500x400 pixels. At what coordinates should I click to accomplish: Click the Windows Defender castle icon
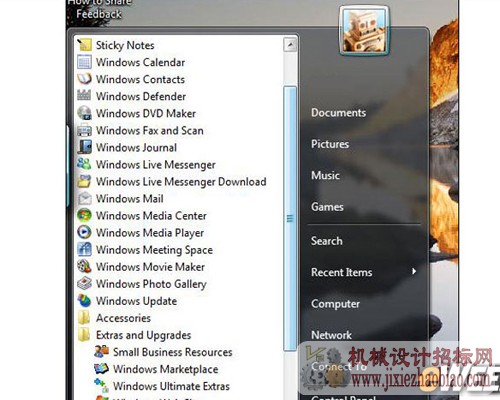(x=84, y=96)
